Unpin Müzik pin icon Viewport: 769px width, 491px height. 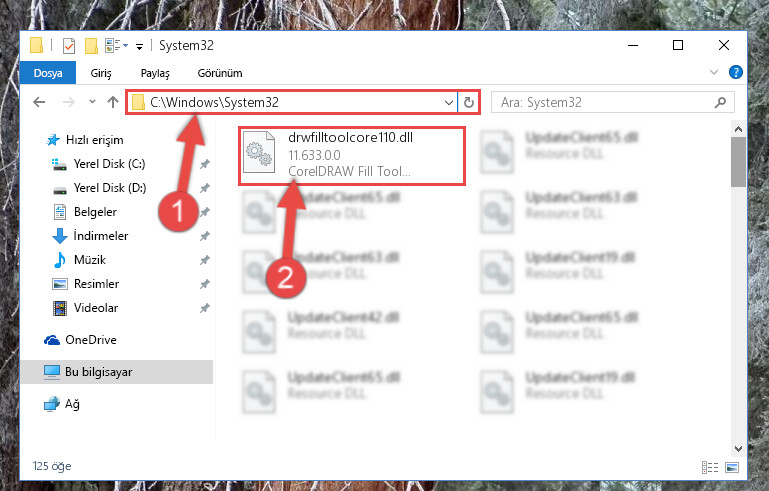[205, 260]
